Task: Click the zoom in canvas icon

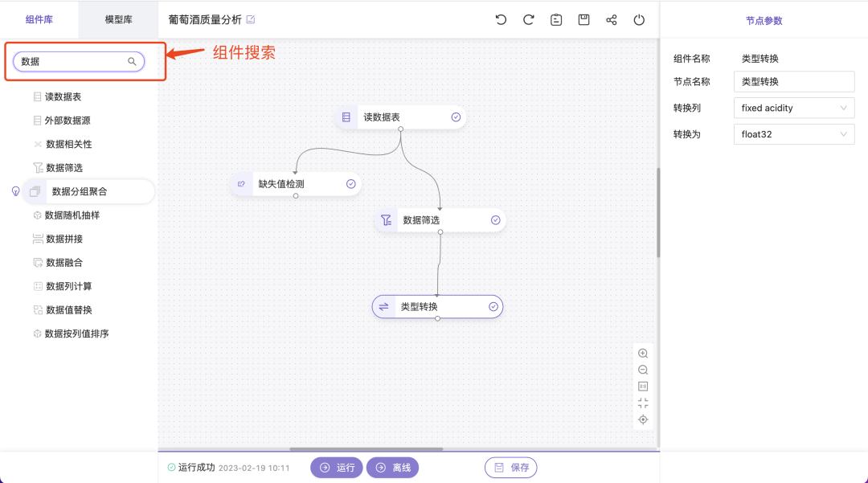Action: pyautogui.click(x=643, y=353)
